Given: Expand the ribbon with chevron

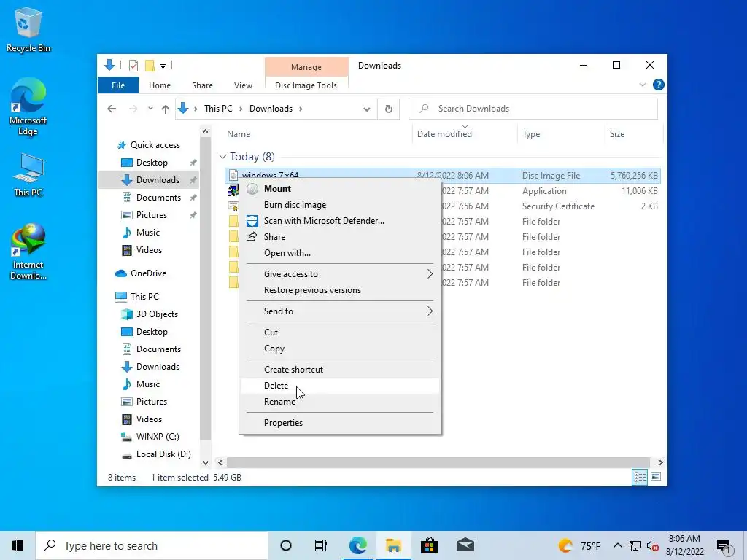Looking at the screenshot, I should pos(642,85).
